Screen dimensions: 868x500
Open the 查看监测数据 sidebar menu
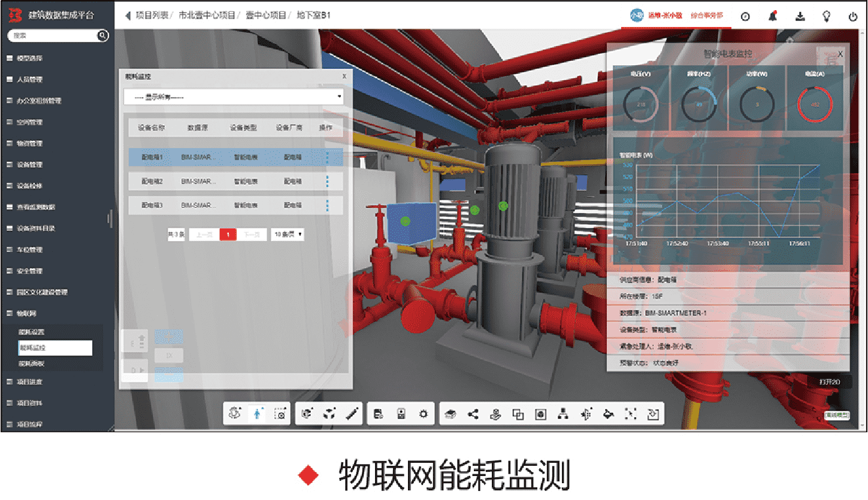pyautogui.click(x=36, y=207)
